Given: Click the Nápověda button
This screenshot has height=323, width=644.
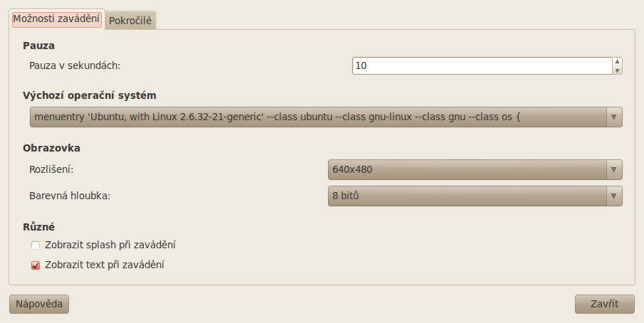Looking at the screenshot, I should pos(38,305).
